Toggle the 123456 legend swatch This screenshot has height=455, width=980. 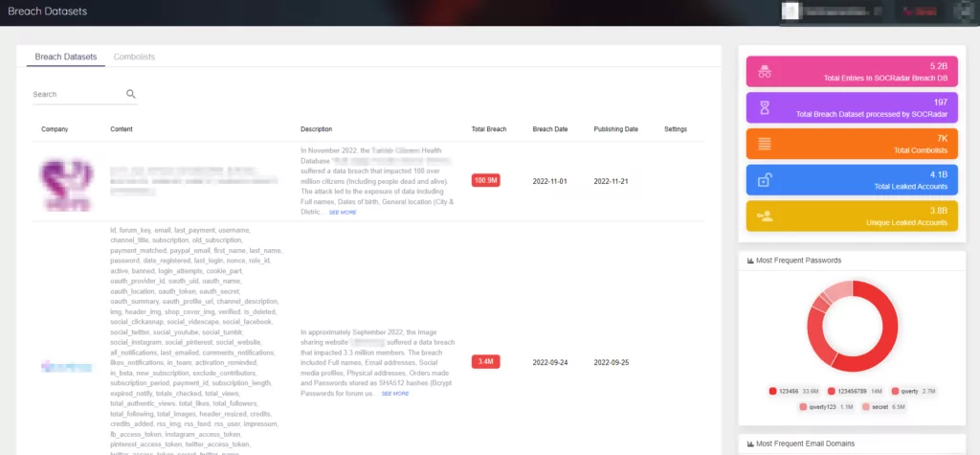773,391
